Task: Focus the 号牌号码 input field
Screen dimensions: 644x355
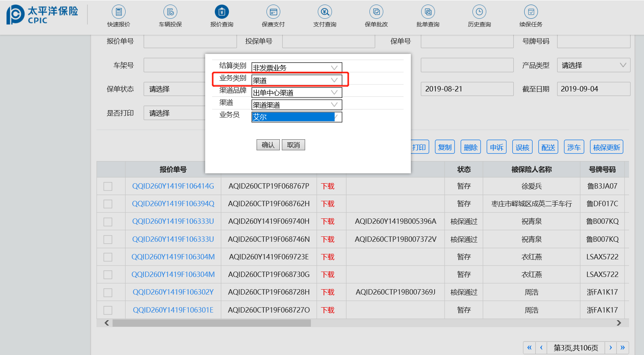Action: click(593, 41)
